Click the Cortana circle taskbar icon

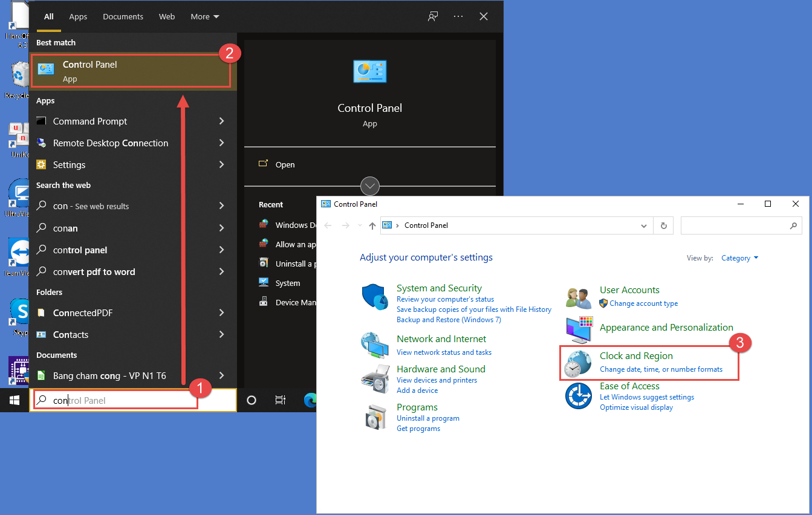(x=252, y=400)
